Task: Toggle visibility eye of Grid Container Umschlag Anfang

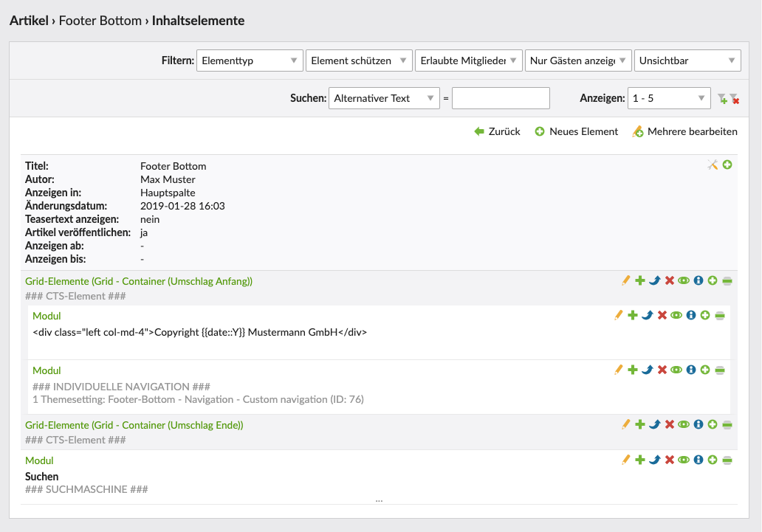Action: coord(684,280)
